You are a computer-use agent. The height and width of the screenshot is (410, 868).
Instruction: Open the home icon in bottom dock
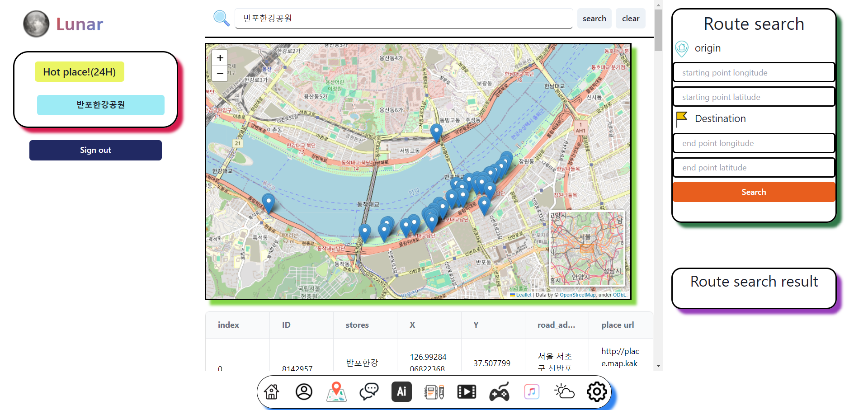coord(272,391)
